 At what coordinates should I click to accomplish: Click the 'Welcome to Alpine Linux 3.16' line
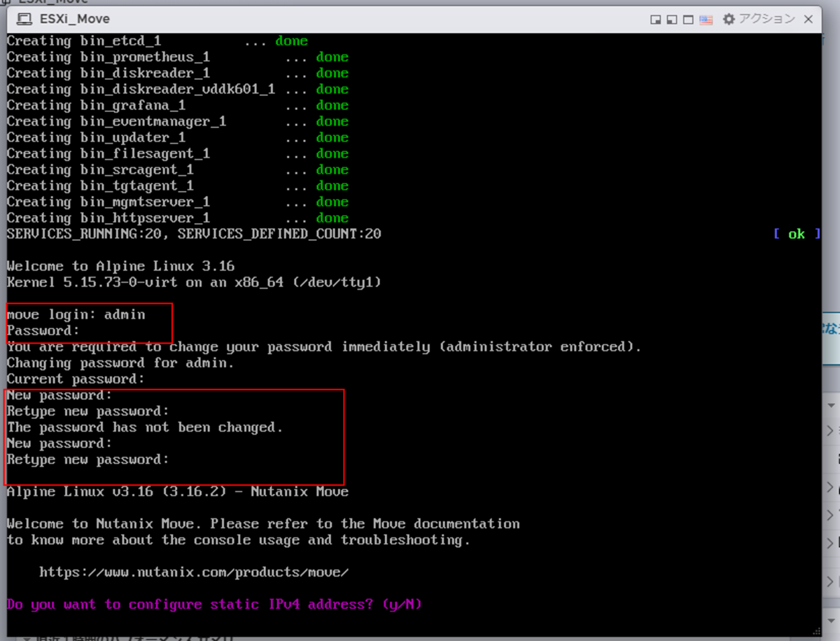pos(120,266)
